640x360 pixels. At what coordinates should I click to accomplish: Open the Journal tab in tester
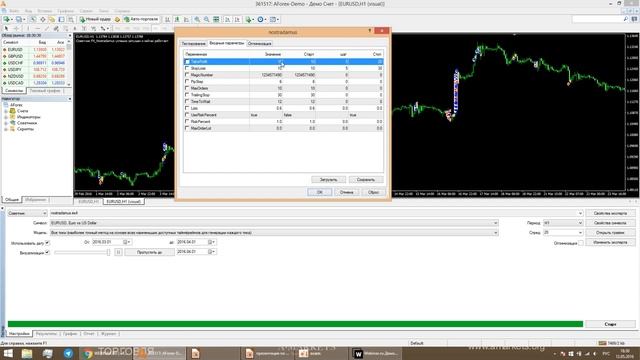click(109, 334)
